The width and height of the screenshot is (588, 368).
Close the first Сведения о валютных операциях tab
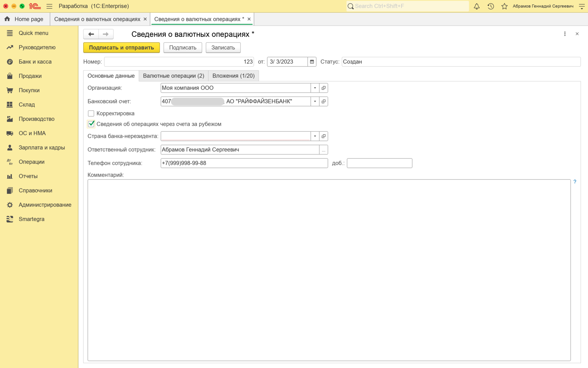[x=145, y=19]
